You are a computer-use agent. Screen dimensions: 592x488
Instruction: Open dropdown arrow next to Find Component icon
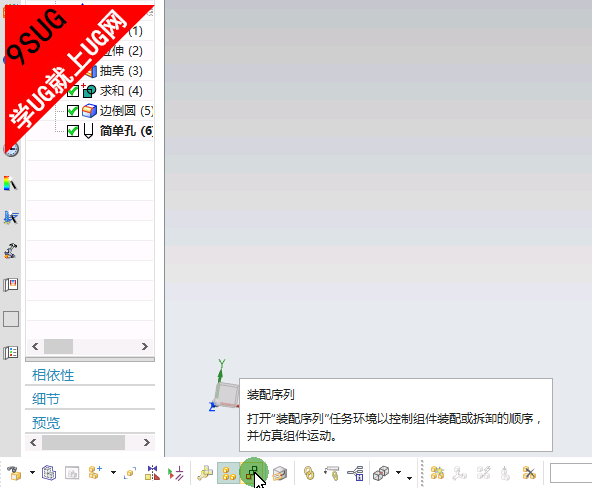[32, 473]
